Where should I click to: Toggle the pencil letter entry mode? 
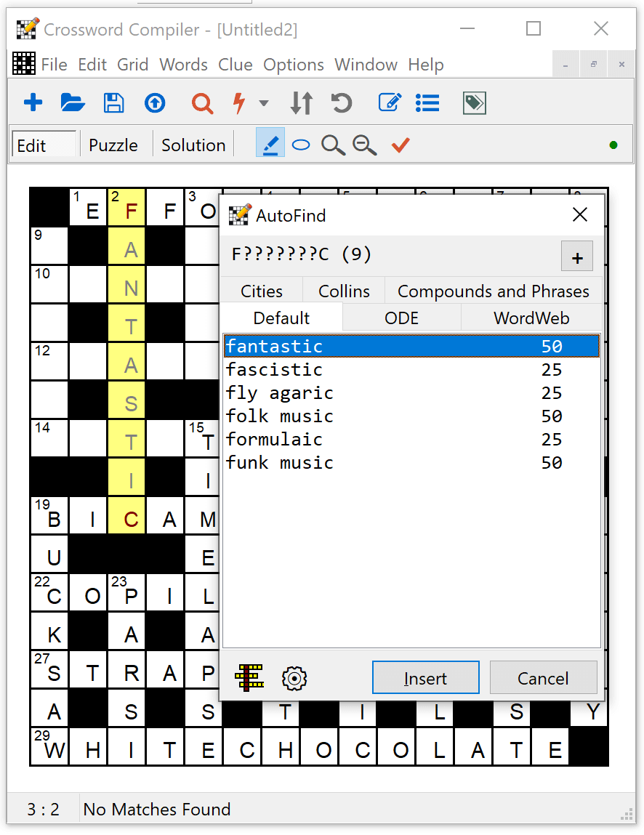[x=270, y=143]
